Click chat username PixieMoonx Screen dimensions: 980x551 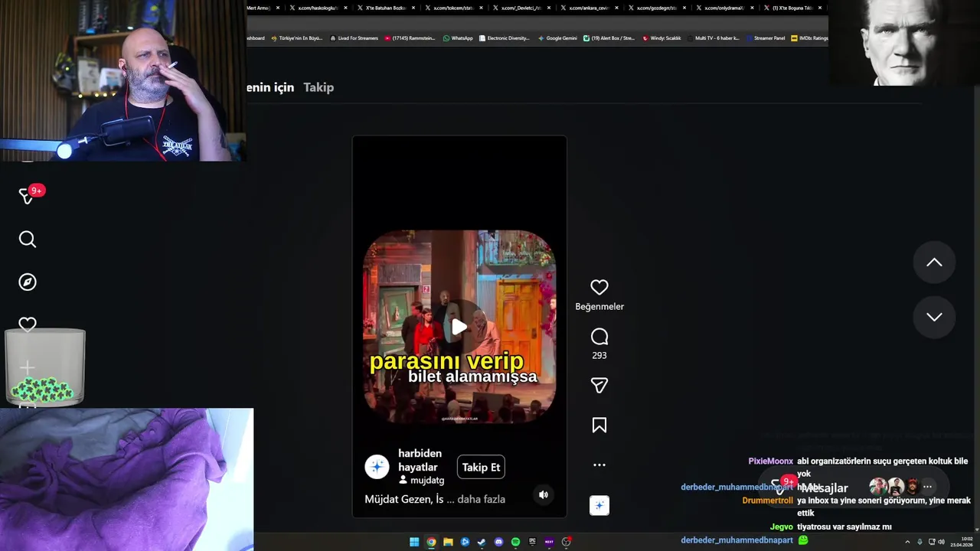click(x=770, y=461)
